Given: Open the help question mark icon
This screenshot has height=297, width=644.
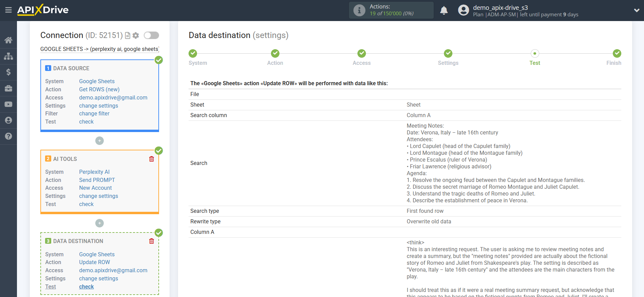Looking at the screenshot, I should 8,136.
